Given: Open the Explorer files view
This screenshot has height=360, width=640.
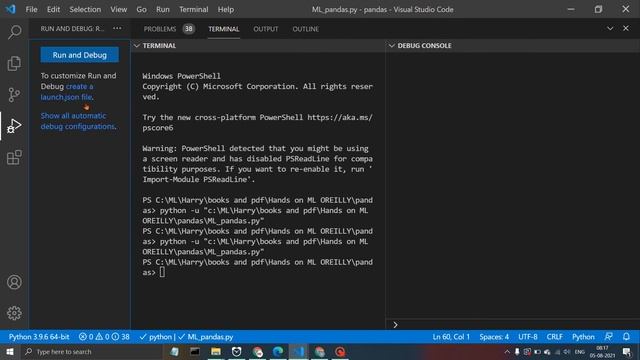Looking at the screenshot, I should (14, 63).
